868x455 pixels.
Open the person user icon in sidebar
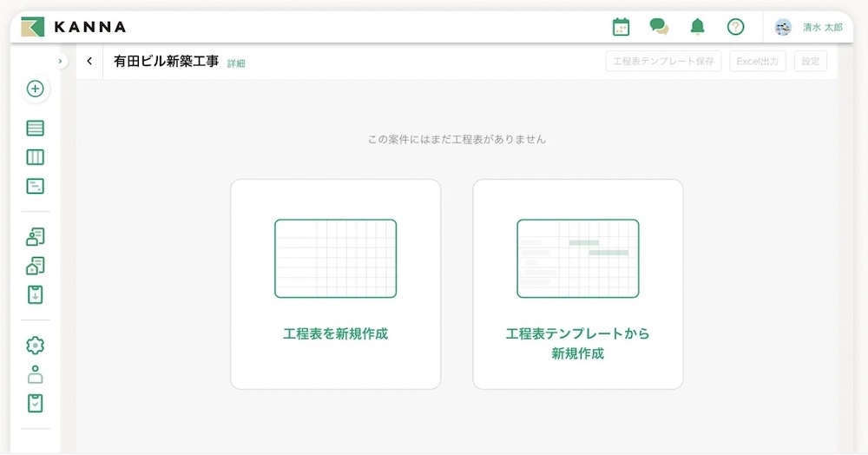(x=35, y=374)
